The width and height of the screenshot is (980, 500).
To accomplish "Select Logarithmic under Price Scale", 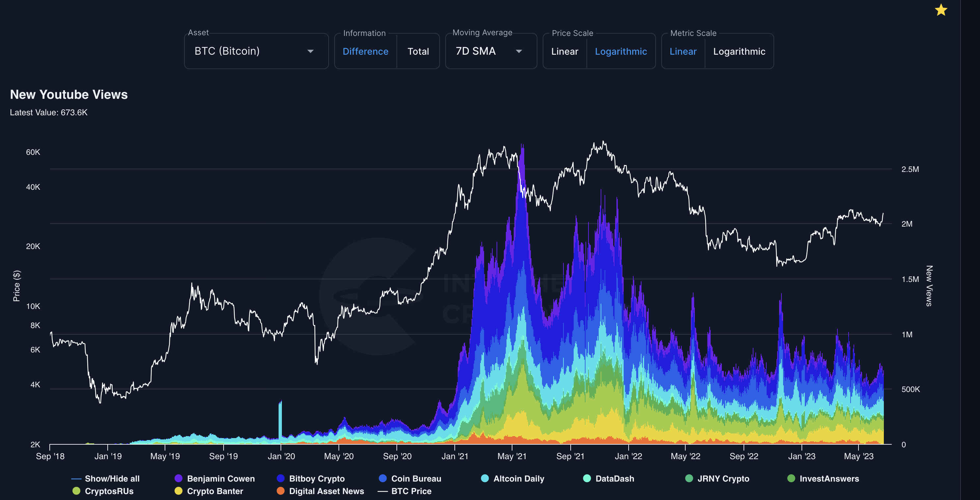I will point(620,51).
